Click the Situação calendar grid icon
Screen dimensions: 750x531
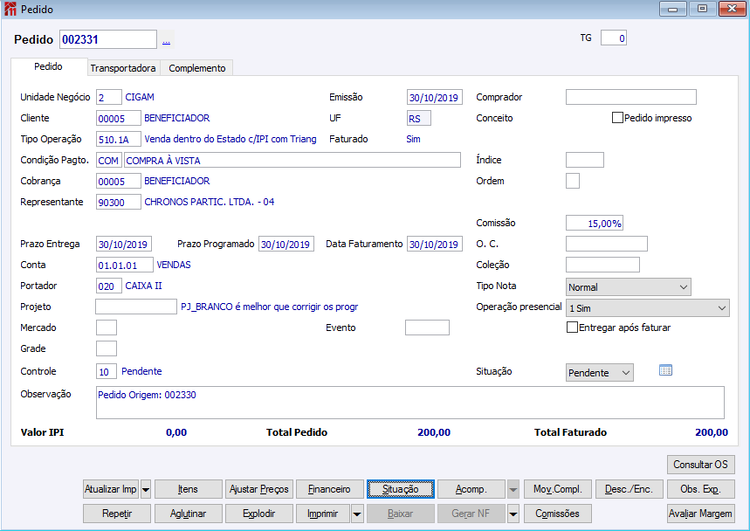coord(665,370)
